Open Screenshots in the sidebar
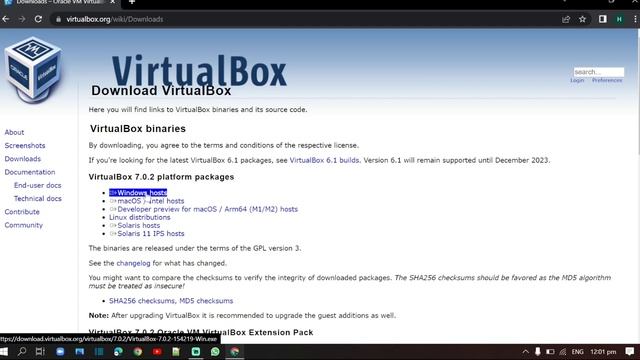 tap(25, 145)
